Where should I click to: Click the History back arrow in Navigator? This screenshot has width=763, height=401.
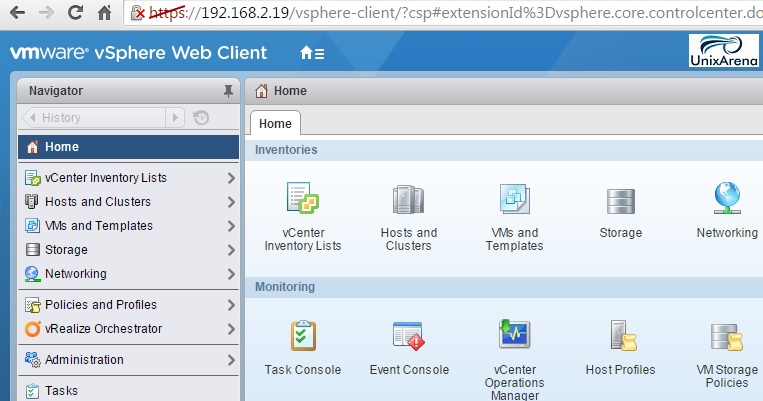click(32, 117)
